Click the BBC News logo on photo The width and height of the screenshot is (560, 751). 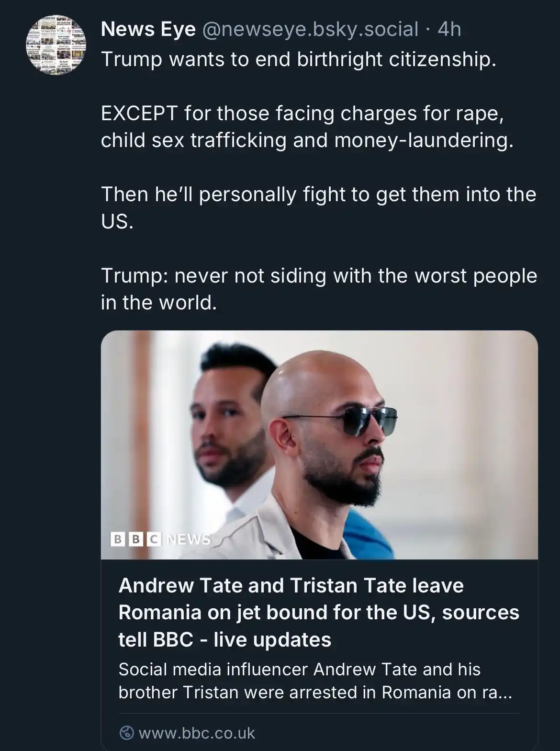coord(160,539)
